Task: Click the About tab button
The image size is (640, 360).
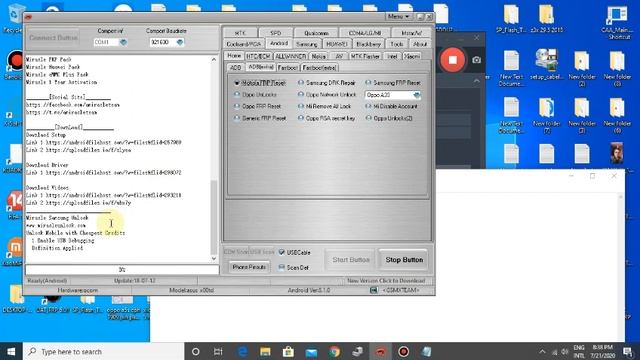Action: click(420, 44)
